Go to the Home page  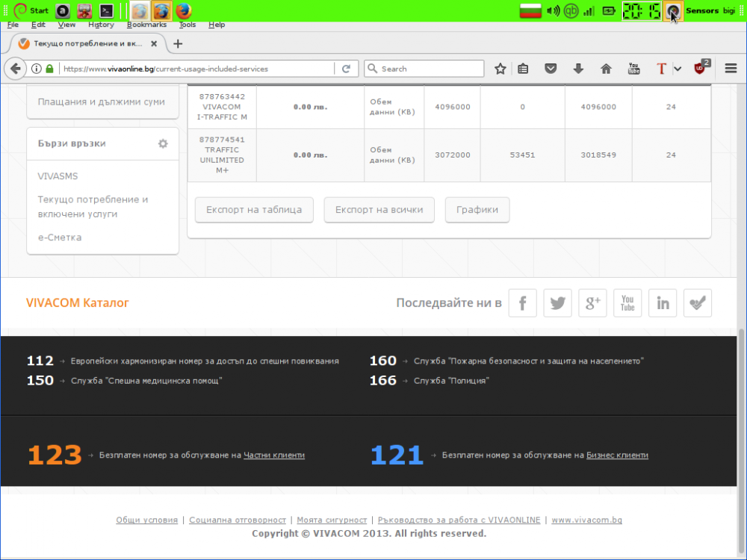click(x=606, y=69)
